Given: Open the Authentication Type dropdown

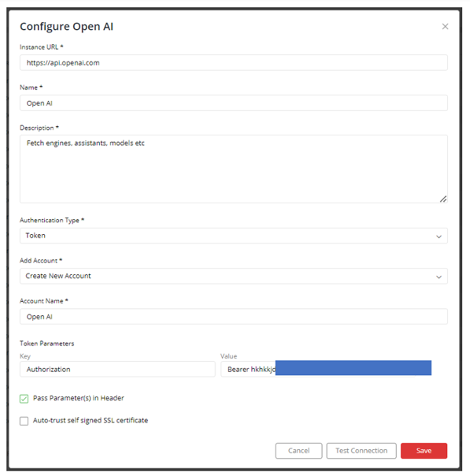Looking at the screenshot, I should point(234,236).
